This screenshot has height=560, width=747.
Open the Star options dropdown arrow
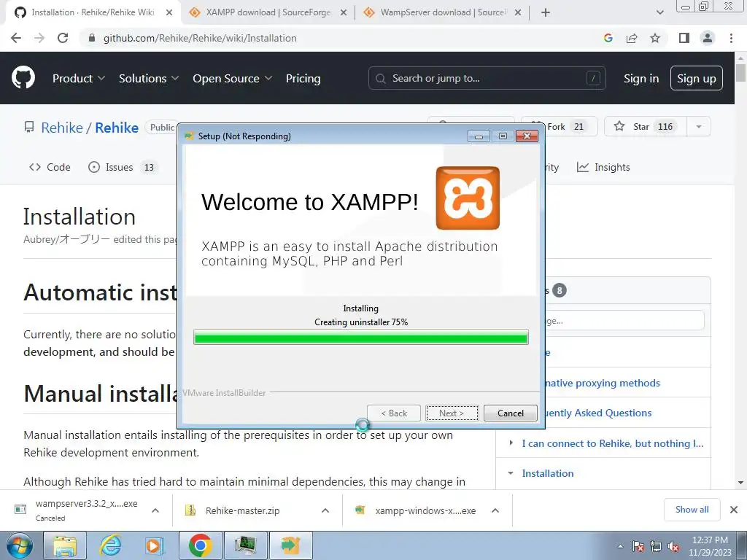[698, 127]
